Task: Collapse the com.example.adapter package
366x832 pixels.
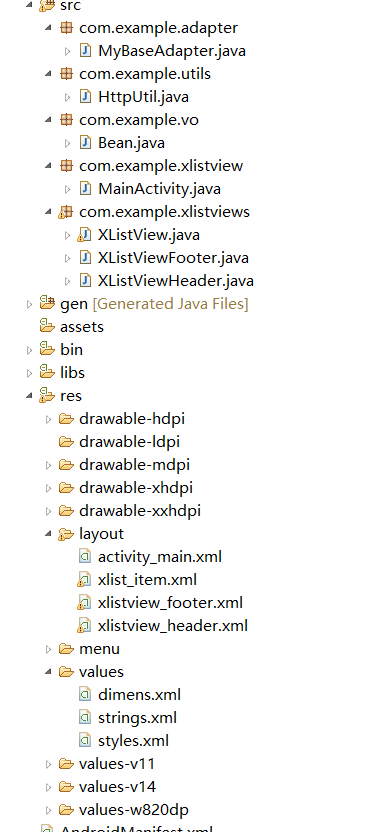Action: click(x=49, y=28)
